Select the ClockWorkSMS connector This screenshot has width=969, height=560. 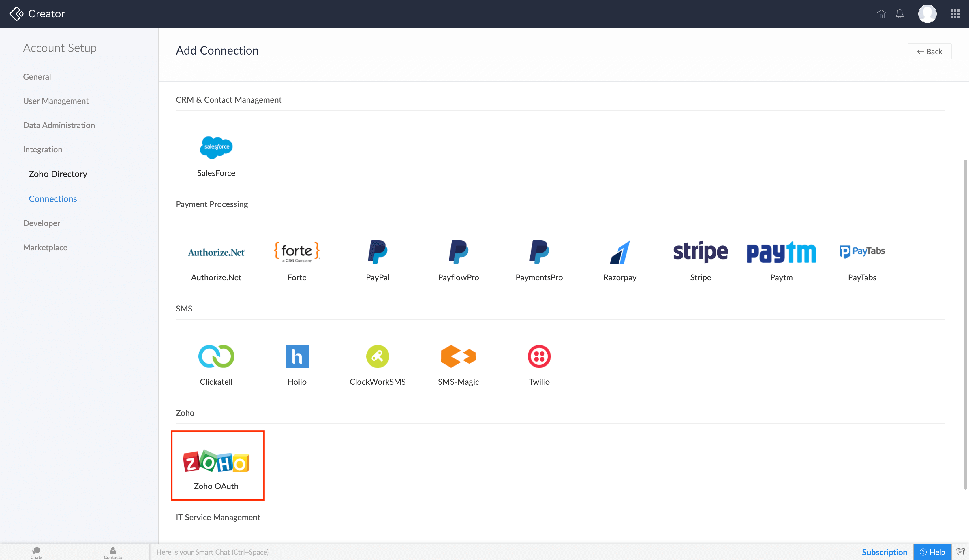click(378, 365)
